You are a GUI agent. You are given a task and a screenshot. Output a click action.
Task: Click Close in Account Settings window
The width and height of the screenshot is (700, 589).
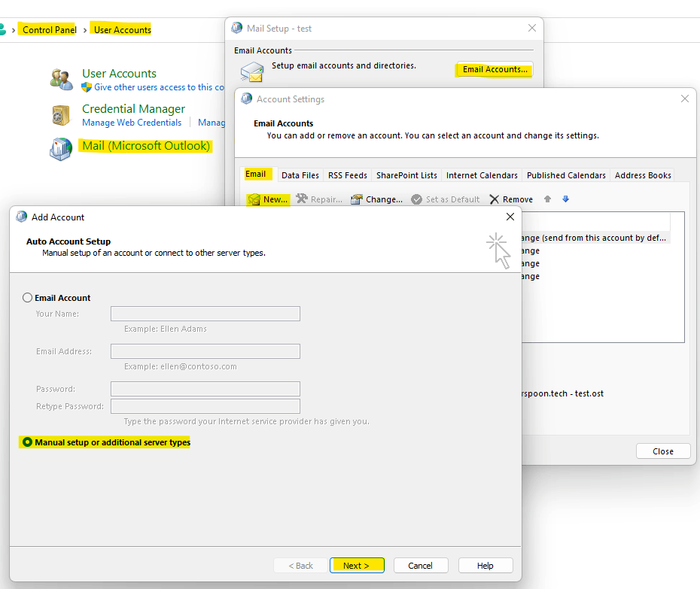tap(663, 451)
